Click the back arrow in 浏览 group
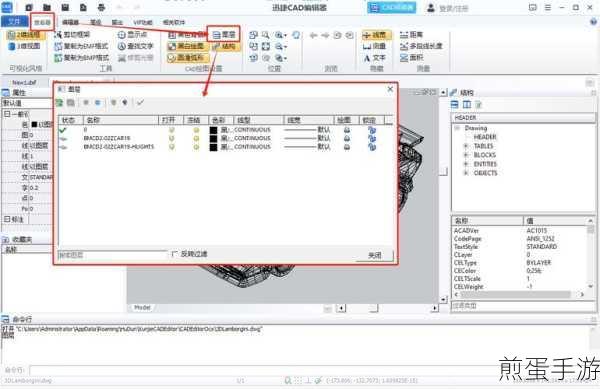 pyautogui.click(x=313, y=35)
